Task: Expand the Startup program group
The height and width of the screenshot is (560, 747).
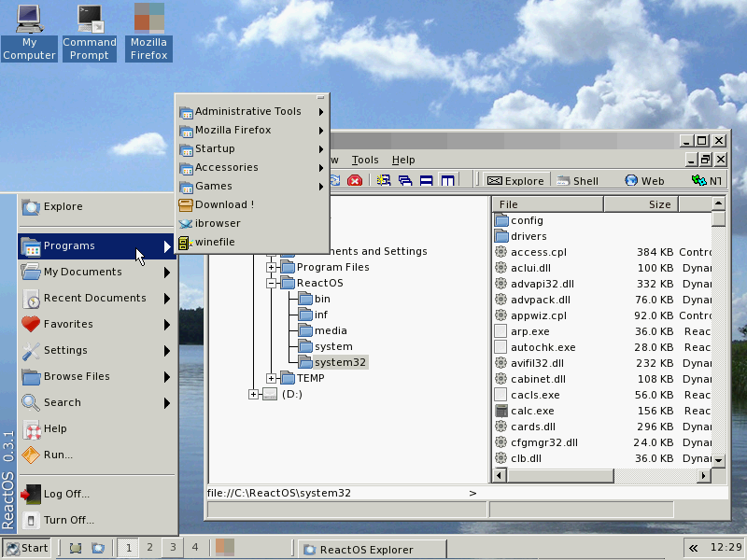Action: 252,148
